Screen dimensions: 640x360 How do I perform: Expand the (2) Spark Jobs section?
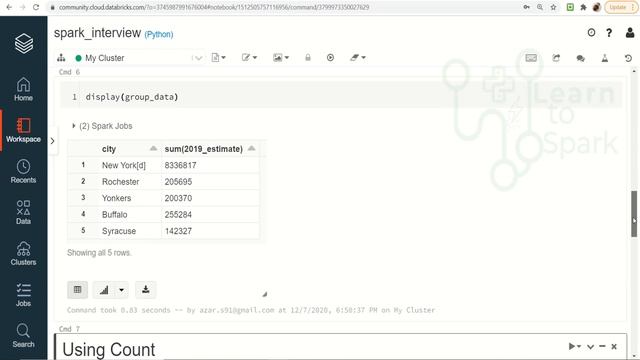coord(102,126)
